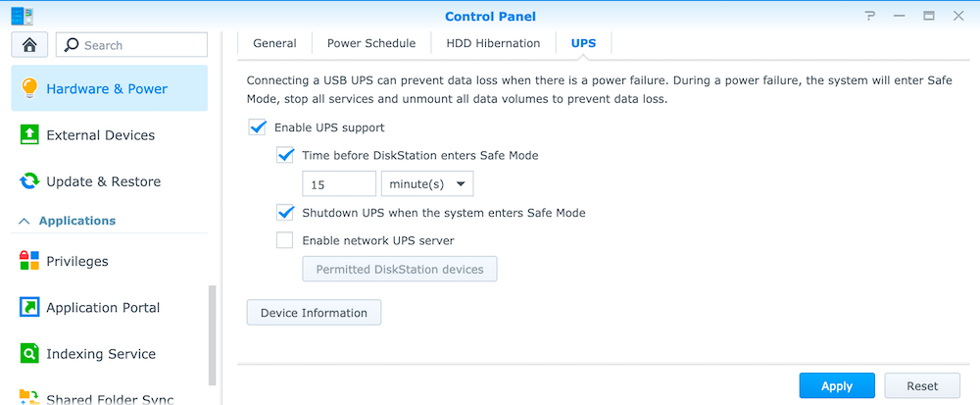Open Hardware & Power lightbulb icon

point(29,89)
